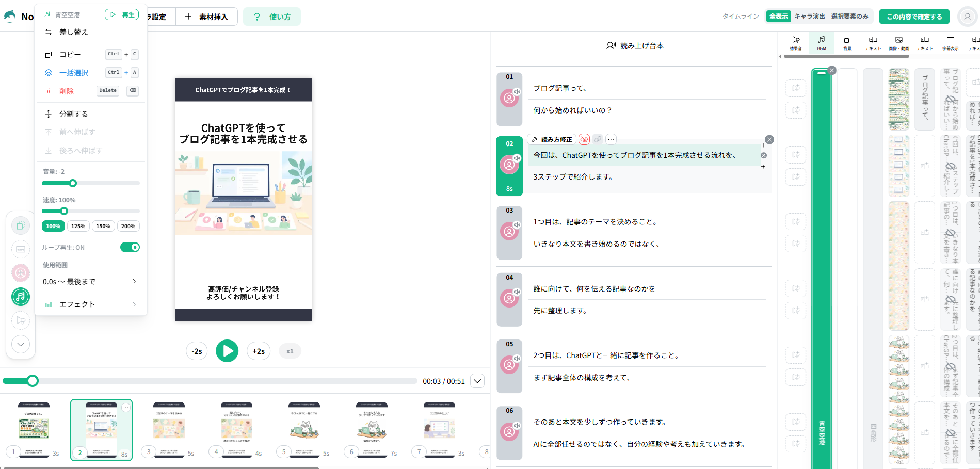
Task: Toggle the red hidden-eye icon on row 02
Action: pos(584,139)
